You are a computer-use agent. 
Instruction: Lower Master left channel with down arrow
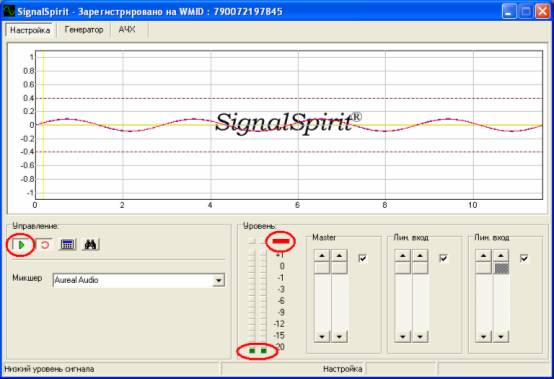(x=322, y=337)
